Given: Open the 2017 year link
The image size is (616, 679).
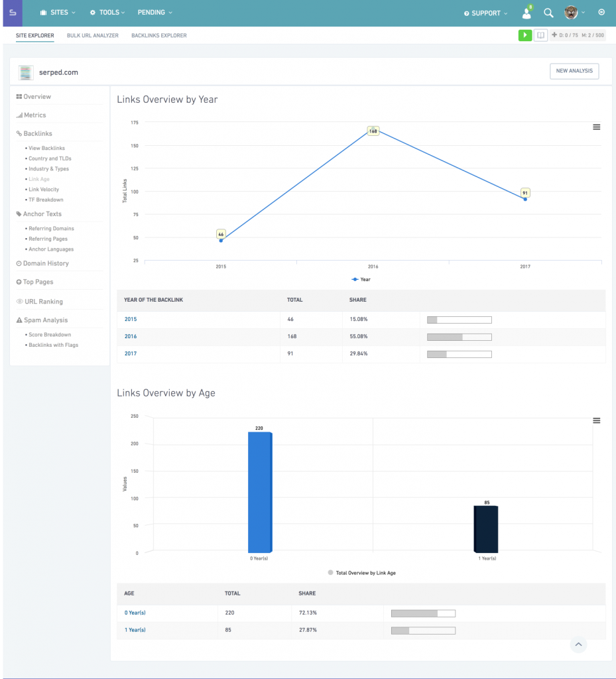Looking at the screenshot, I should click(131, 354).
